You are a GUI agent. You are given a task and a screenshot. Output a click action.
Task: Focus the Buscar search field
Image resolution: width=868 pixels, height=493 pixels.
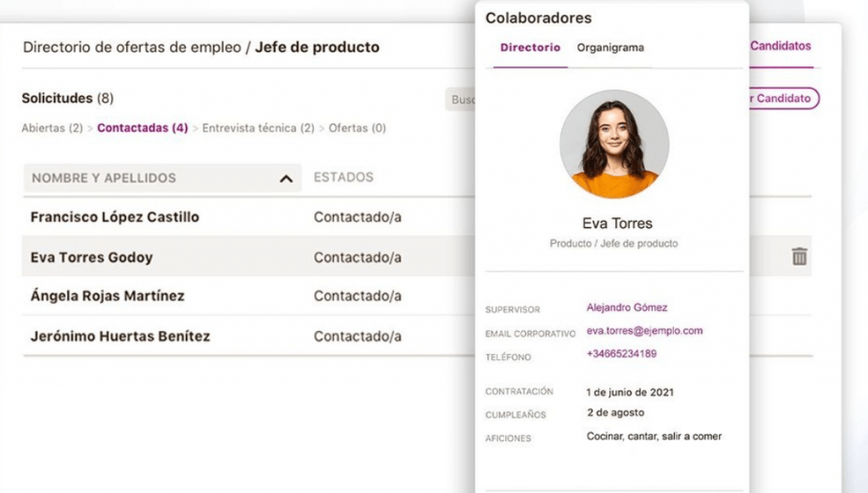click(460, 100)
